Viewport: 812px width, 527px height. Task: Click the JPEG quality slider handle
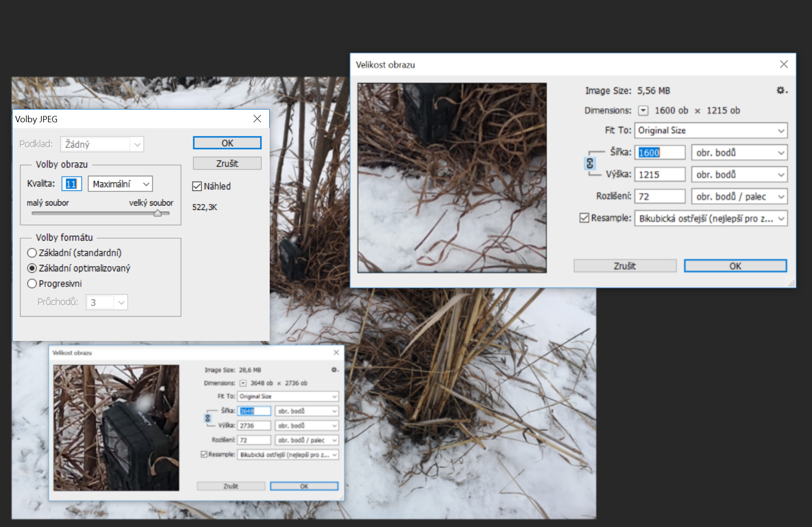pyautogui.click(x=158, y=213)
